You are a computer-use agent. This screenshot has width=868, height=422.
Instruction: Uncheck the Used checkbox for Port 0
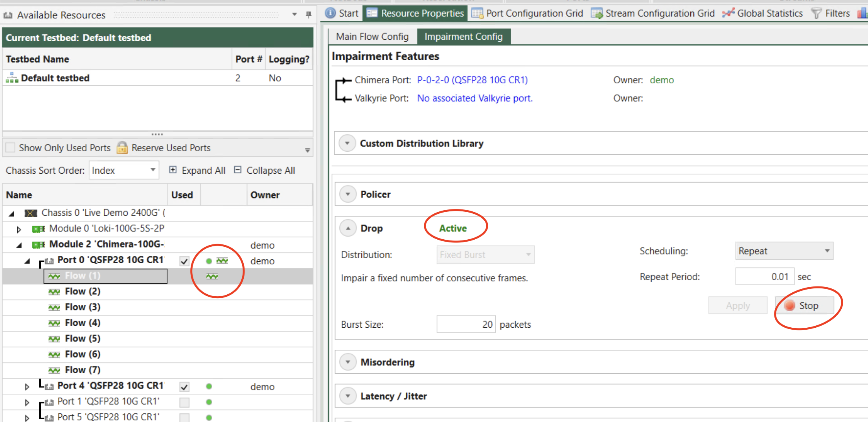click(x=184, y=261)
